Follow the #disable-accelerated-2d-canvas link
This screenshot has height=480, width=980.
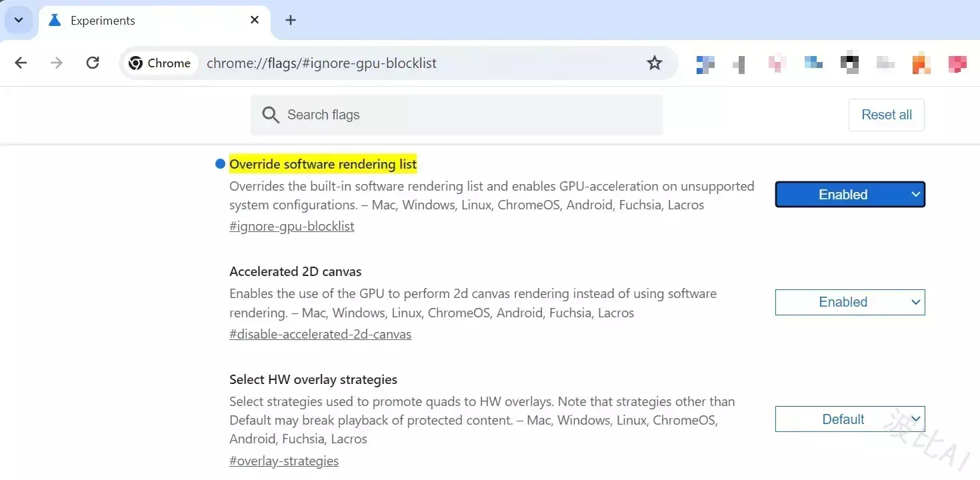click(320, 334)
